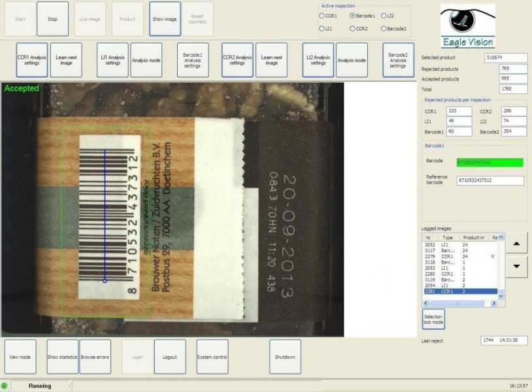
Task: Click the green Barcode result field
Action: [x=490, y=163]
